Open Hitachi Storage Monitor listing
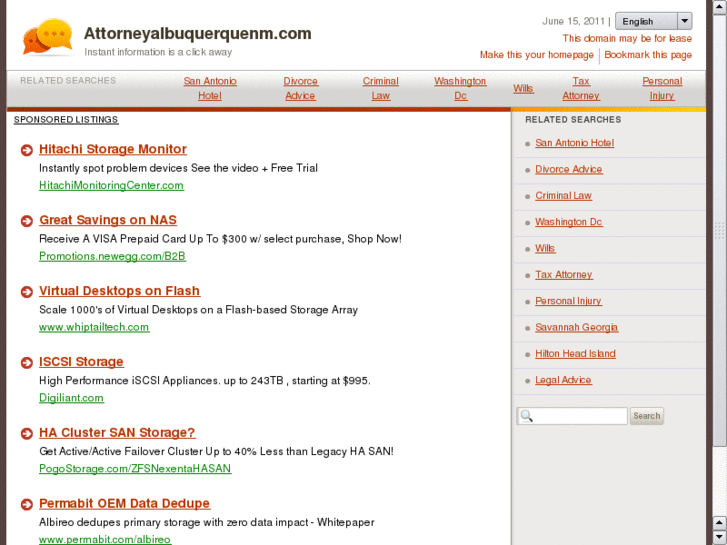Screen dimensions: 727x545 113,149
